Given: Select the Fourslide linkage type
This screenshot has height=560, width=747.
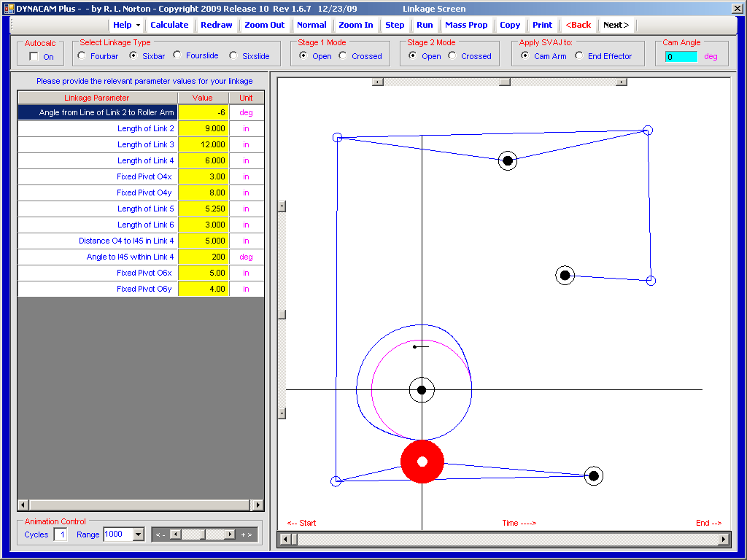Looking at the screenshot, I should (x=177, y=55).
